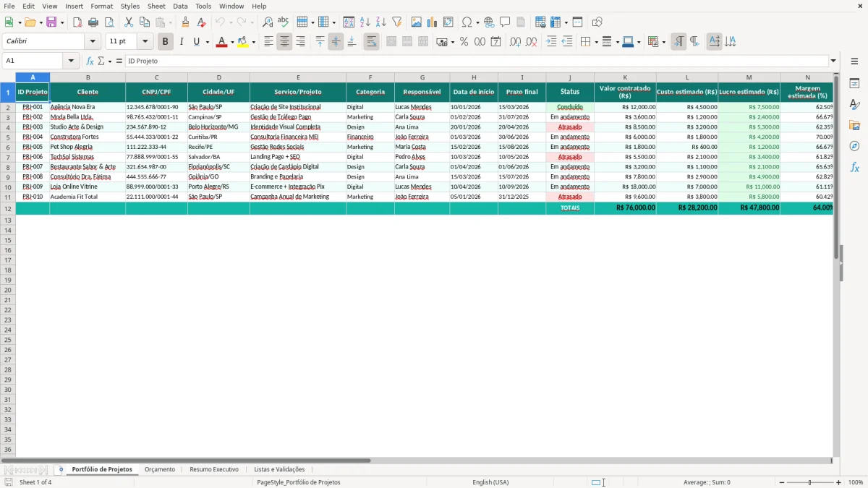Open the Sheet menu
Image resolution: width=868 pixels, height=488 pixels.
156,6
